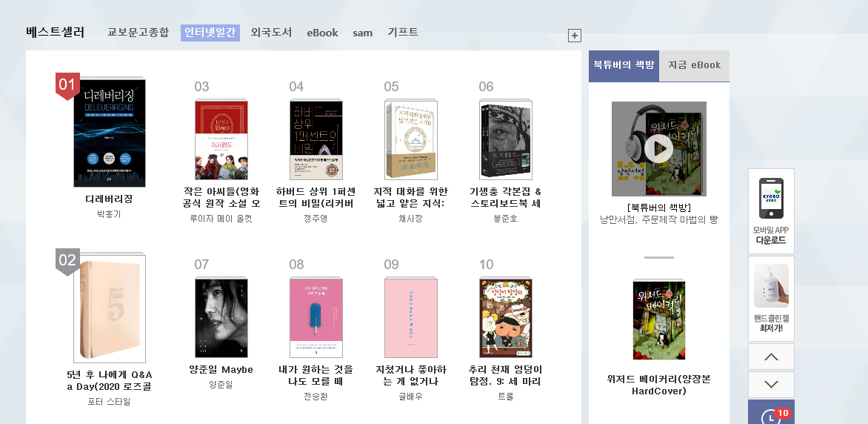Open 내가 원하는 것을 book cover

[x=316, y=317]
